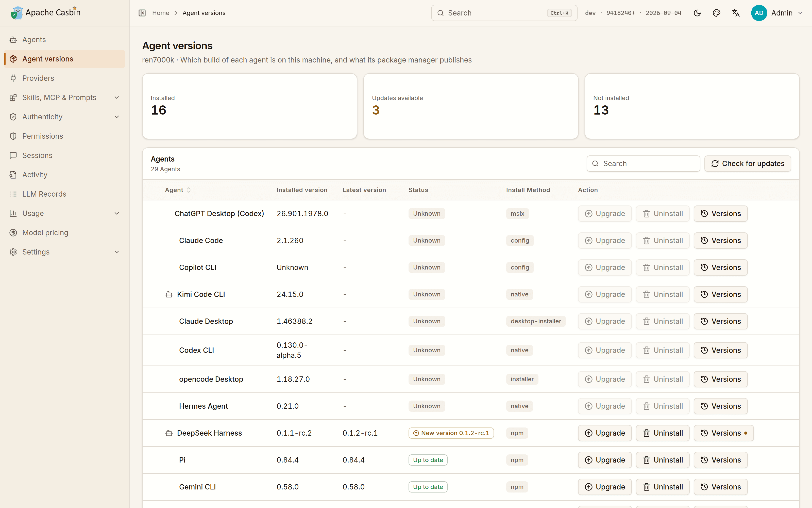Upgrade the Gemini CLI agent
The height and width of the screenshot is (508, 812).
coord(605,487)
